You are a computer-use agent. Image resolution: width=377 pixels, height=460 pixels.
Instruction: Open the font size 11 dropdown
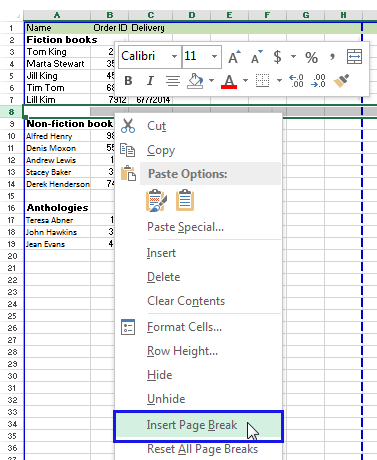tap(214, 56)
